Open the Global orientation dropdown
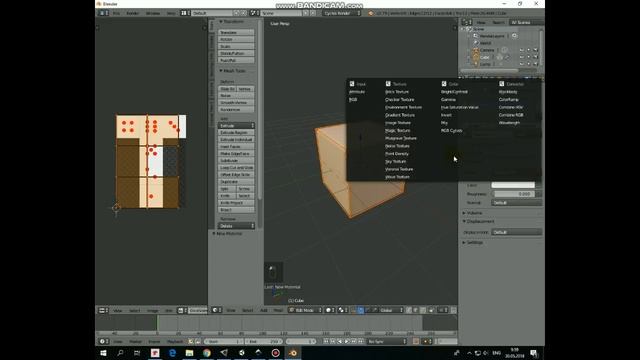The height and width of the screenshot is (360, 640). pos(390,310)
